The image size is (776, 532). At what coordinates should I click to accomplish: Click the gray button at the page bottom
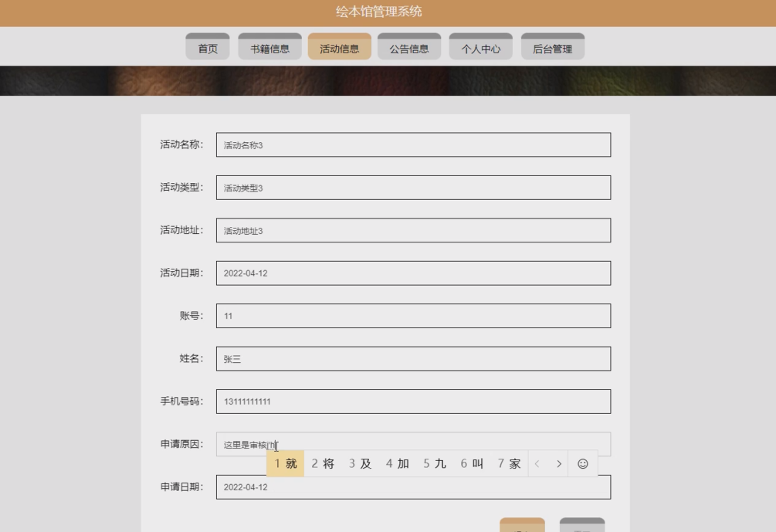583,527
